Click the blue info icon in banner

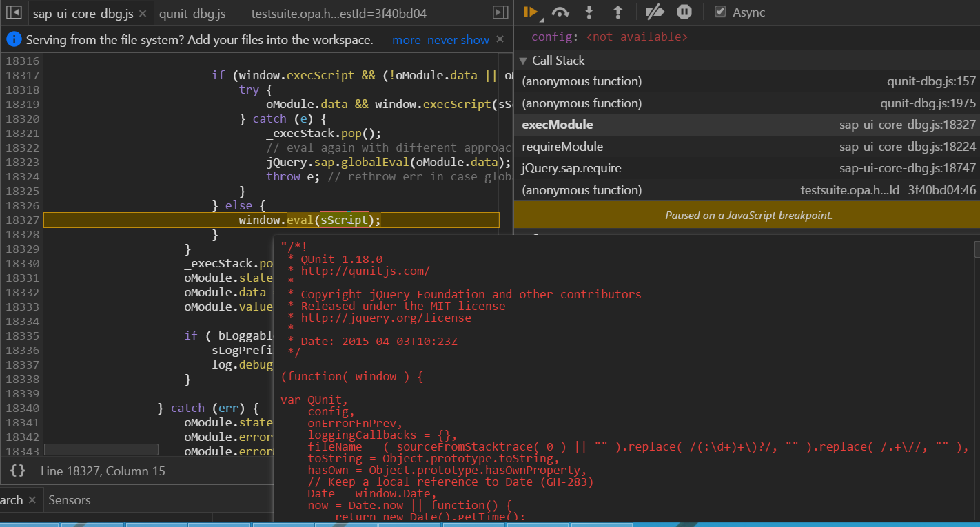click(14, 40)
